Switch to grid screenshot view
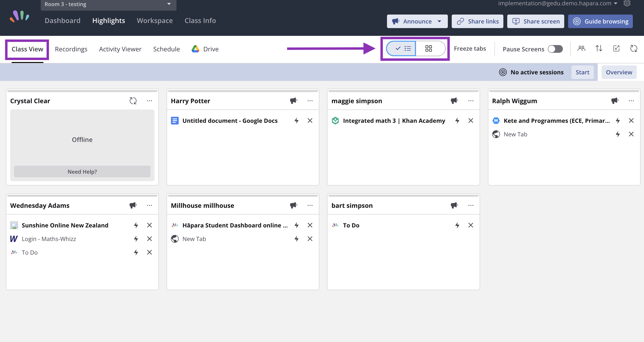644x342 pixels. click(x=430, y=48)
